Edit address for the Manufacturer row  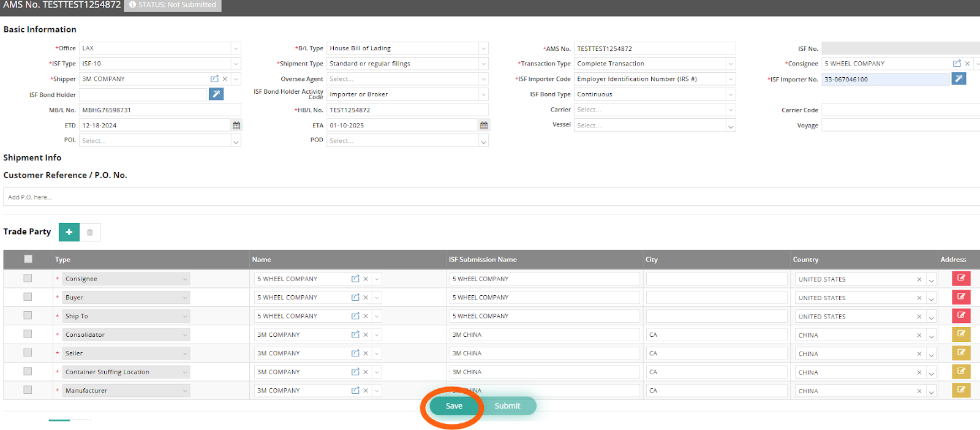tap(961, 390)
